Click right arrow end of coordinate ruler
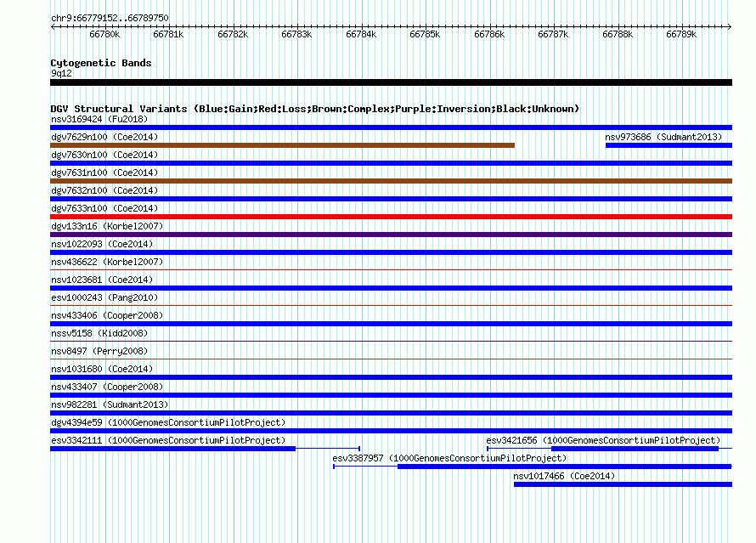 [x=730, y=26]
